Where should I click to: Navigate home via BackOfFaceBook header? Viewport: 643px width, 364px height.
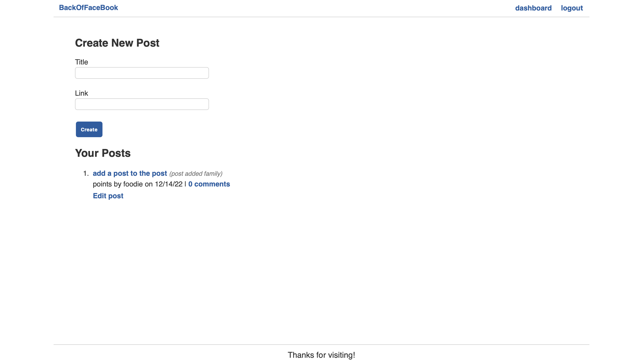[x=89, y=8]
